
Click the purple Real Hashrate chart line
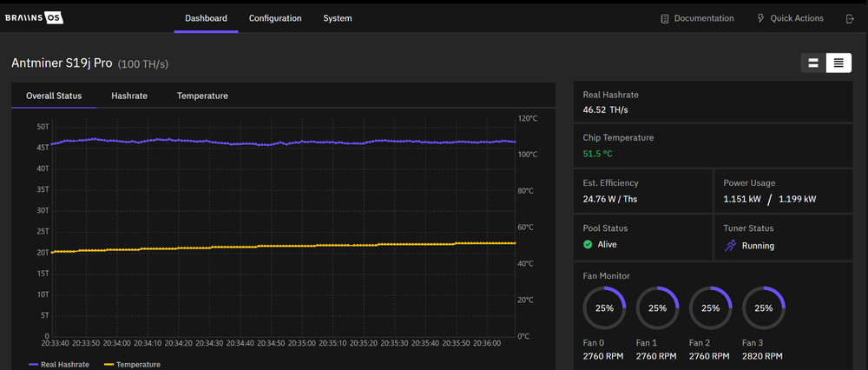pyautogui.click(x=283, y=143)
